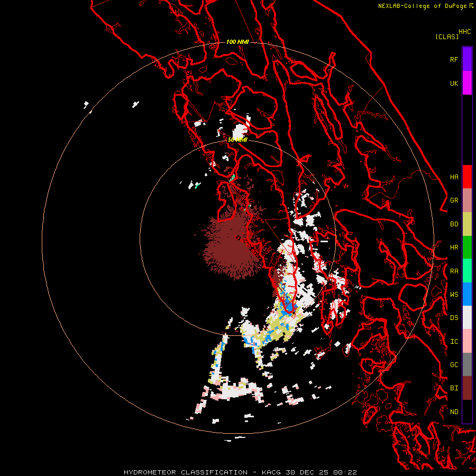Click the HYDROMETEOR CLASSIFICATION title text
The height and width of the screenshot is (476, 476).
(x=186, y=472)
